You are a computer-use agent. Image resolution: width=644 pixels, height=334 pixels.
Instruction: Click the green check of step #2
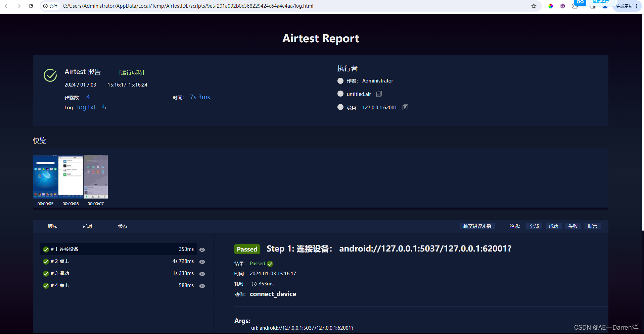pos(46,262)
